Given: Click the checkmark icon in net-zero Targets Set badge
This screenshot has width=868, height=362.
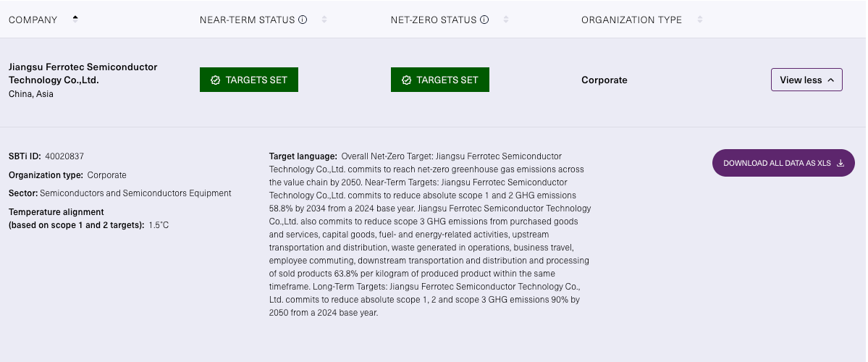Looking at the screenshot, I should 406,80.
